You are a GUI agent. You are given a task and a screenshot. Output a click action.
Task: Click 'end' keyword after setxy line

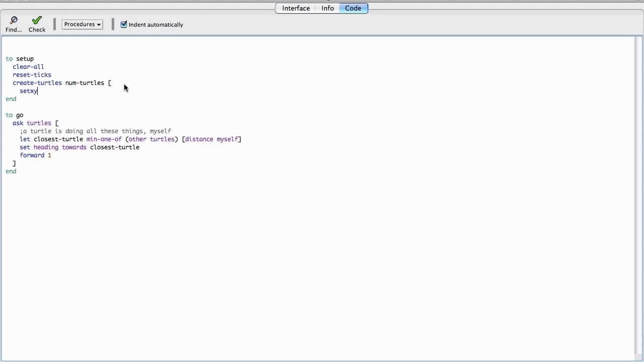tap(11, 99)
